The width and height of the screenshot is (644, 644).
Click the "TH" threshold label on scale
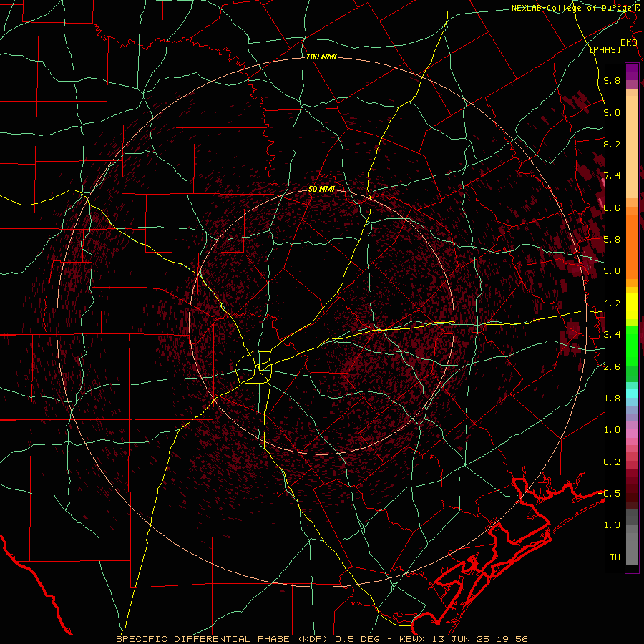615,557
